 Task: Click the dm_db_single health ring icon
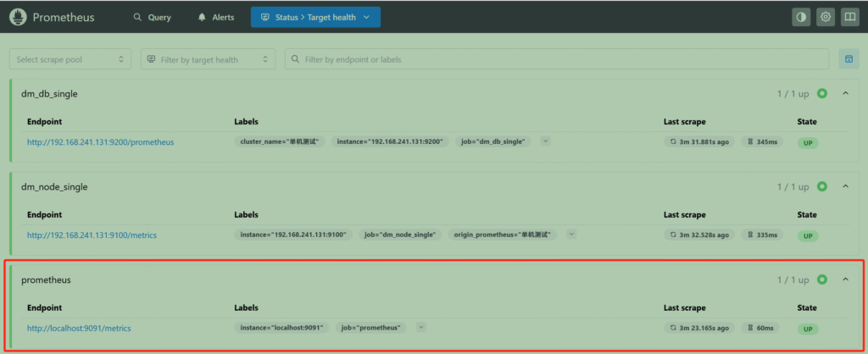822,93
